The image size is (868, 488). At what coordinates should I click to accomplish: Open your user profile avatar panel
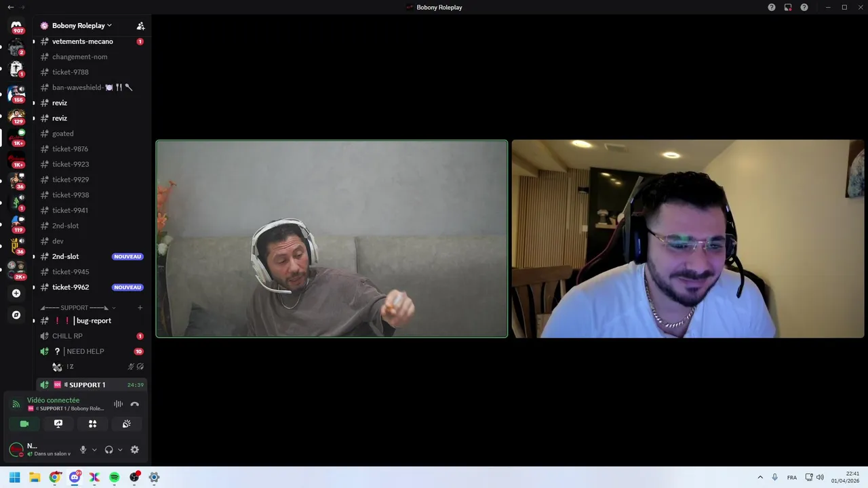click(x=39, y=449)
